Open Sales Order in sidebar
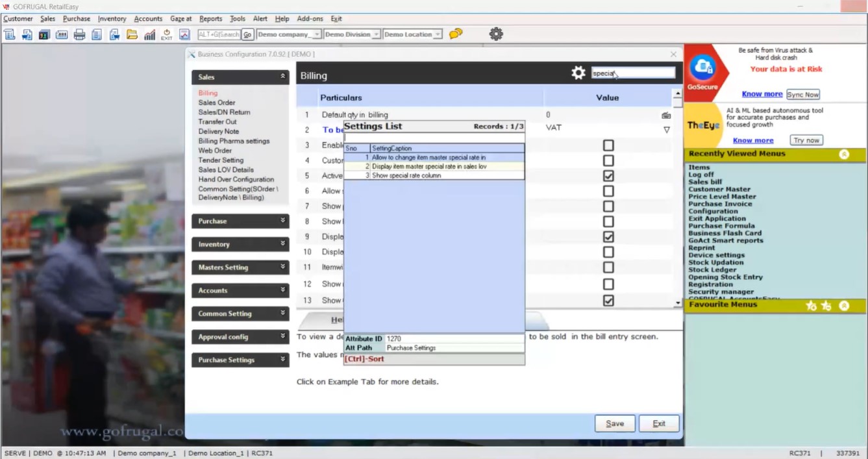This screenshot has width=868, height=459. (217, 103)
